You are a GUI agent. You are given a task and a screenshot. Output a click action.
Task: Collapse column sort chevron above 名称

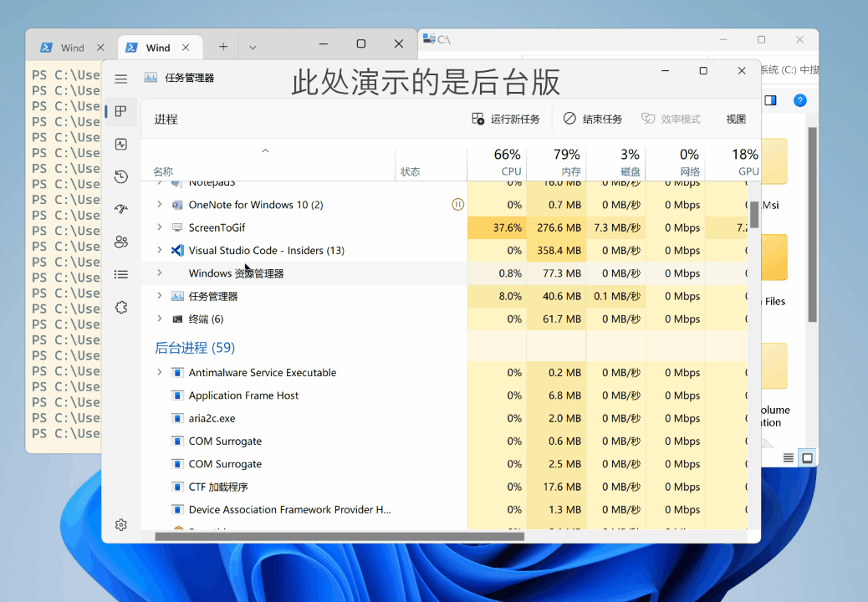point(265,150)
